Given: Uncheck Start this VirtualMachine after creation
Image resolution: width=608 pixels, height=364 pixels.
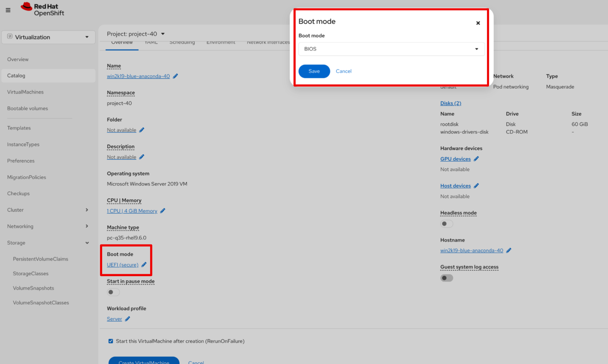Looking at the screenshot, I should (x=111, y=341).
